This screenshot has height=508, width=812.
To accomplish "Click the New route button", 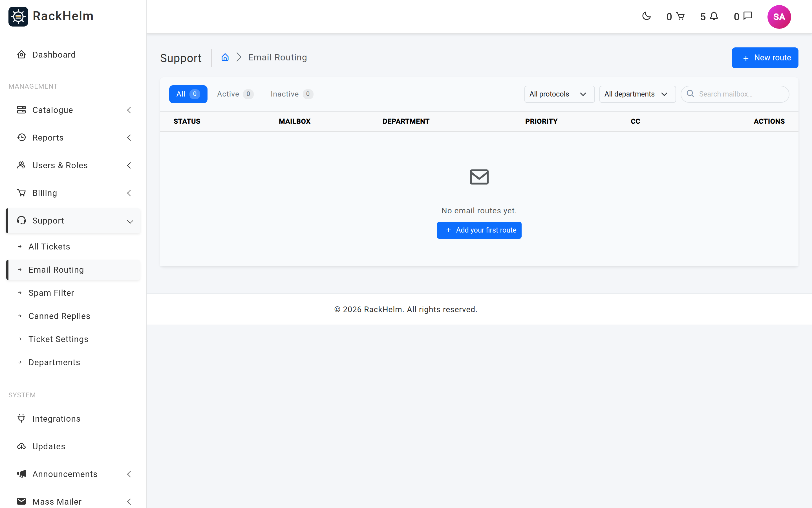I will coord(765,58).
